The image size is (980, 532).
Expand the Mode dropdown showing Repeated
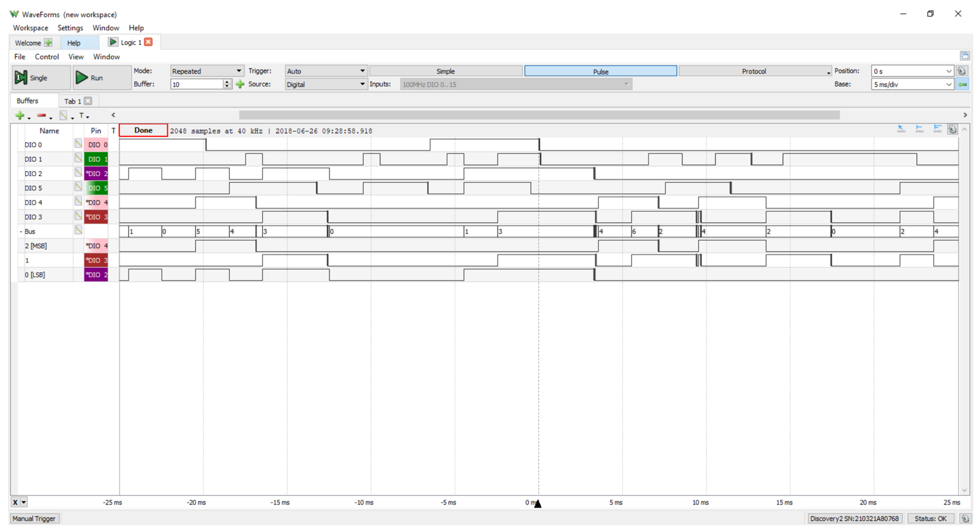(206, 71)
